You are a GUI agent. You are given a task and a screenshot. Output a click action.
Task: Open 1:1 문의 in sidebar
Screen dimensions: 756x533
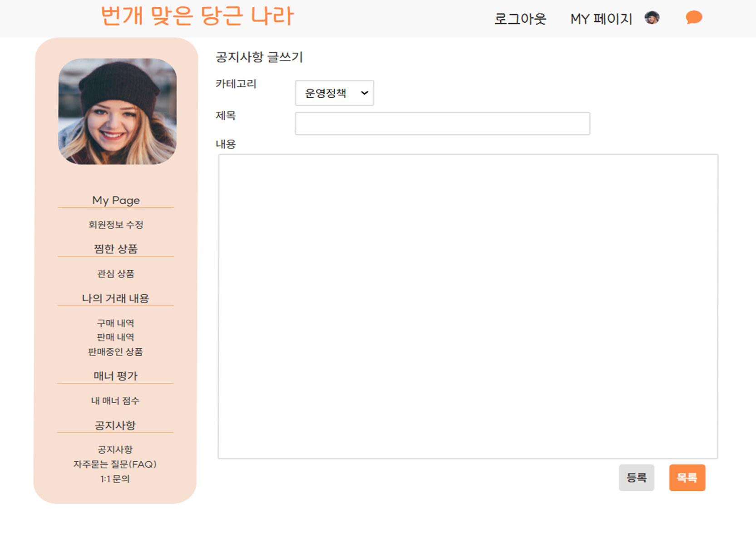[115, 479]
